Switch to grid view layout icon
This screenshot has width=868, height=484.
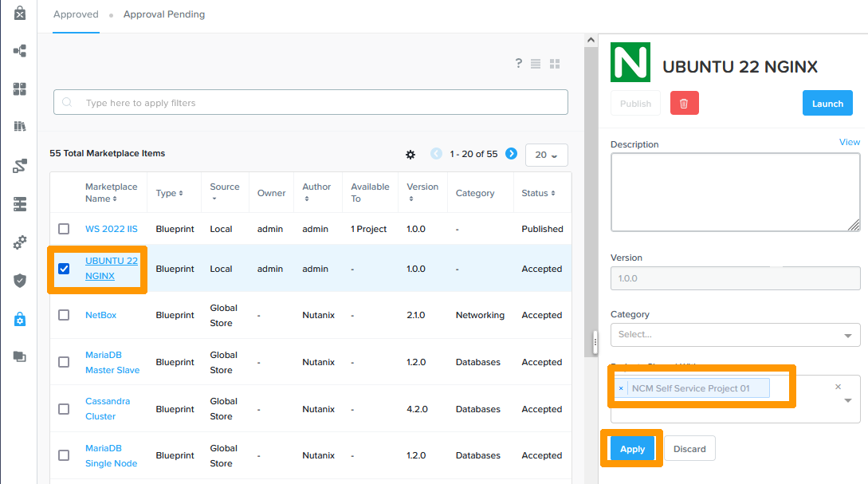(x=555, y=64)
